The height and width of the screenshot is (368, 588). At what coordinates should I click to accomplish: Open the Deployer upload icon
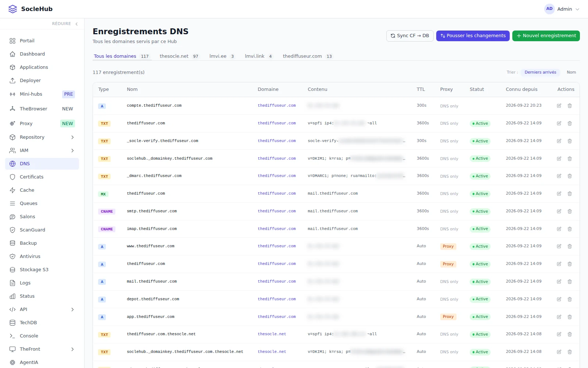[12, 81]
